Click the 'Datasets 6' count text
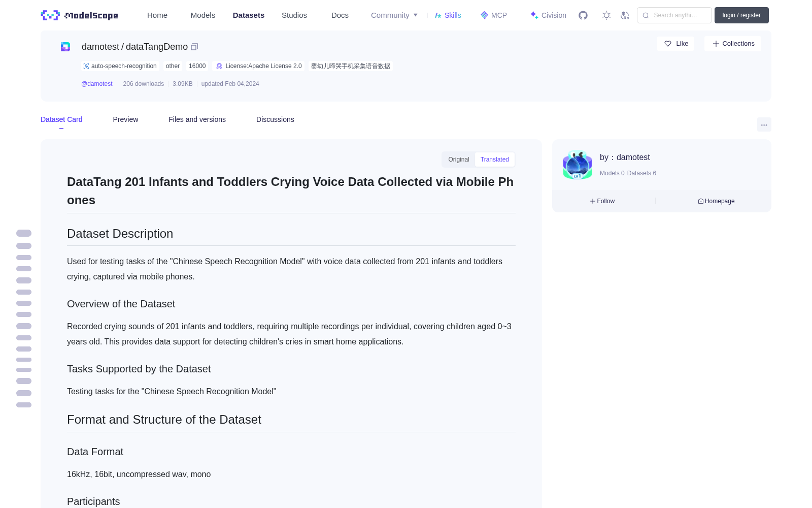The width and height of the screenshot is (812, 508). [641, 173]
